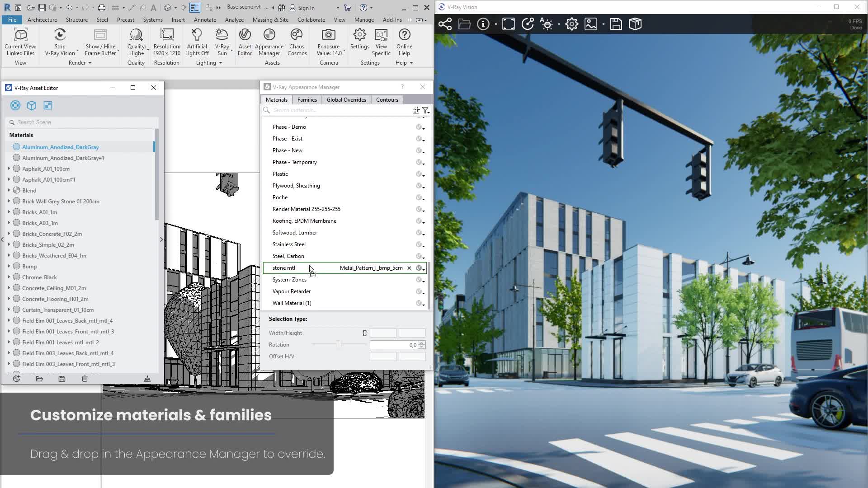Switch to the Global Overrides tab
Image resolution: width=868 pixels, height=488 pixels.
[346, 100]
